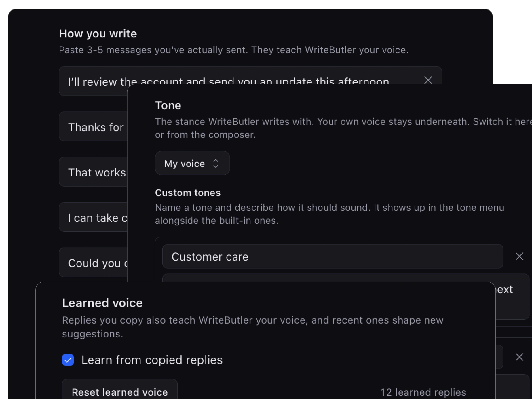
Task: Toggle Learn from copied replies checkbox
Action: pyautogui.click(x=68, y=360)
